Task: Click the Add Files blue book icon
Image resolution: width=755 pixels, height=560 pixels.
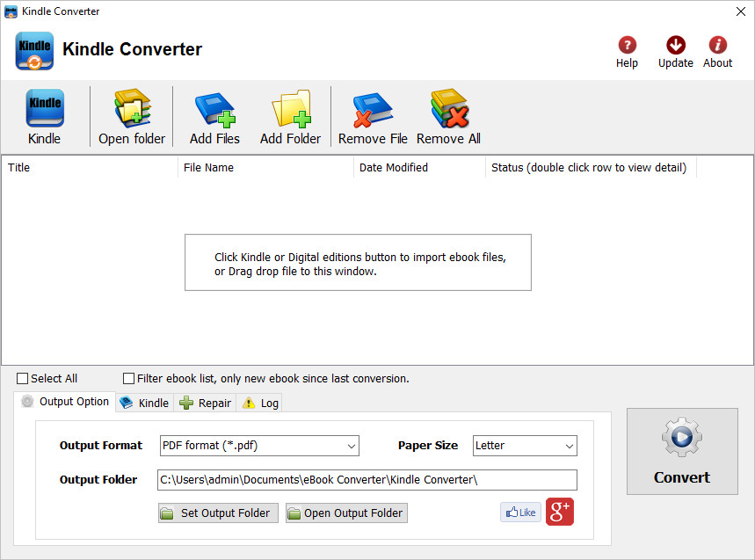Action: [x=215, y=110]
